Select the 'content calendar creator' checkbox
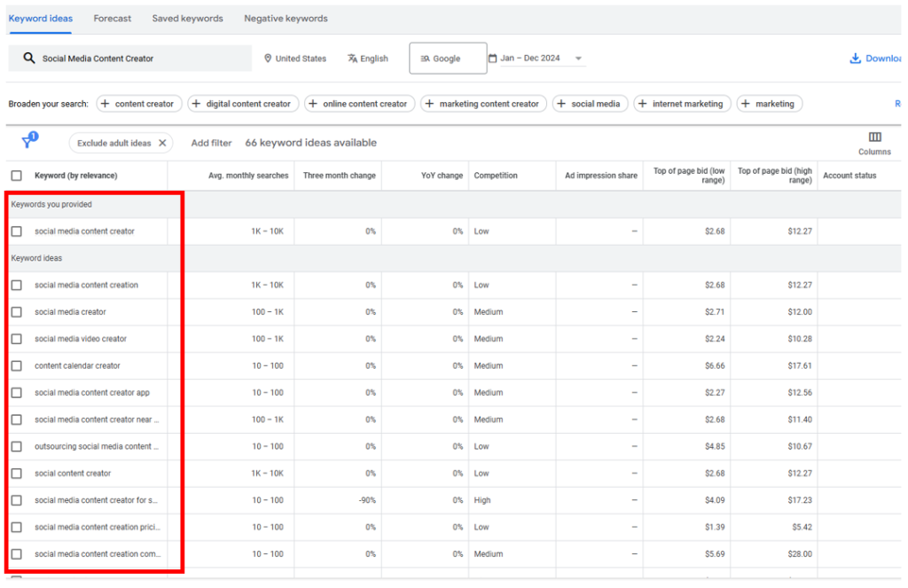 (x=17, y=365)
